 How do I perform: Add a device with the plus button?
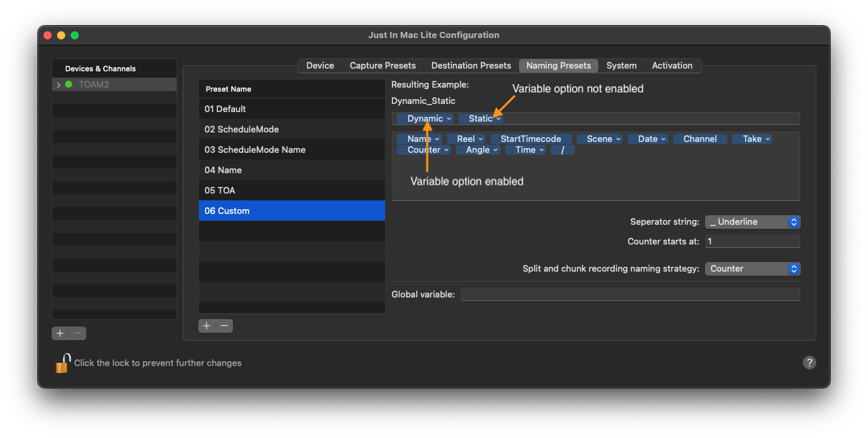click(60, 333)
